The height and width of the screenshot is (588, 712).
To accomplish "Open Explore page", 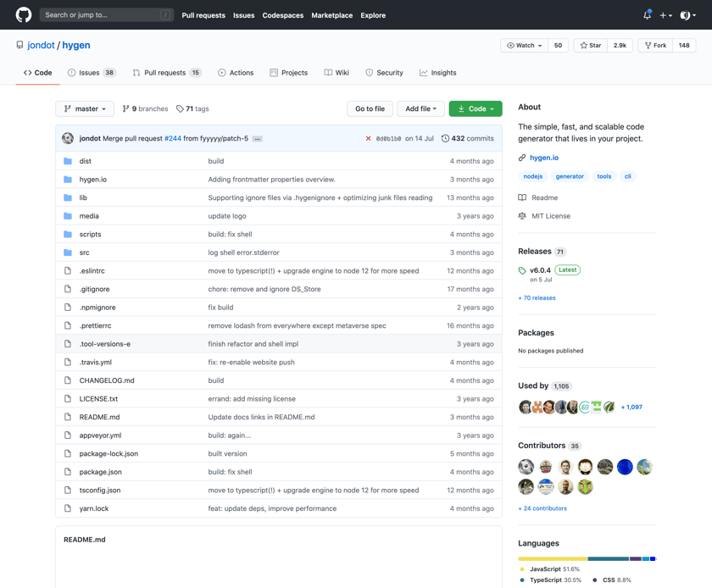I will coord(373,15).
